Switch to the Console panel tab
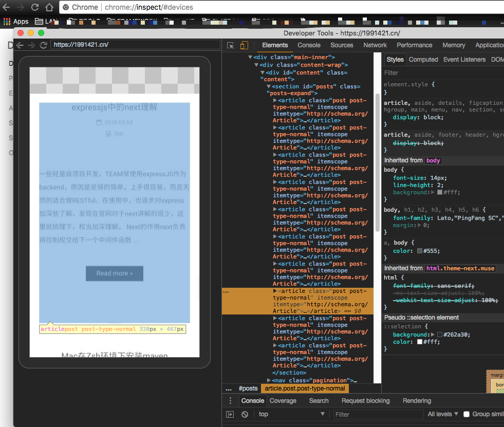Viewport: 504px width, 427px height. (x=309, y=45)
